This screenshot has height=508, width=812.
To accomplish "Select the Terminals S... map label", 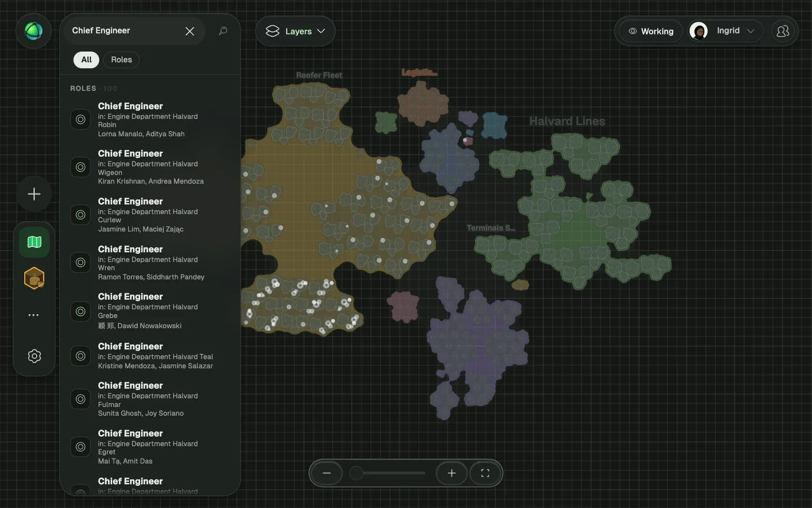I will (x=491, y=228).
